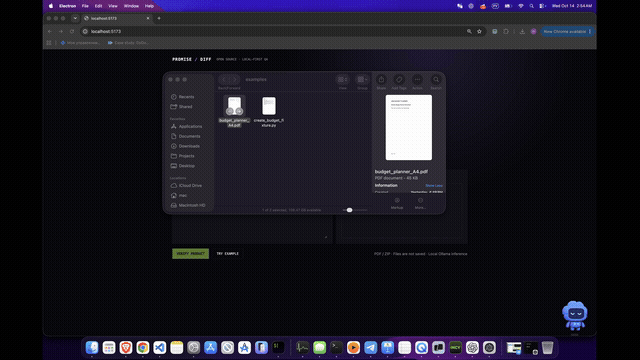Bookmark this page with the star
The image size is (640, 360).
tap(480, 31)
